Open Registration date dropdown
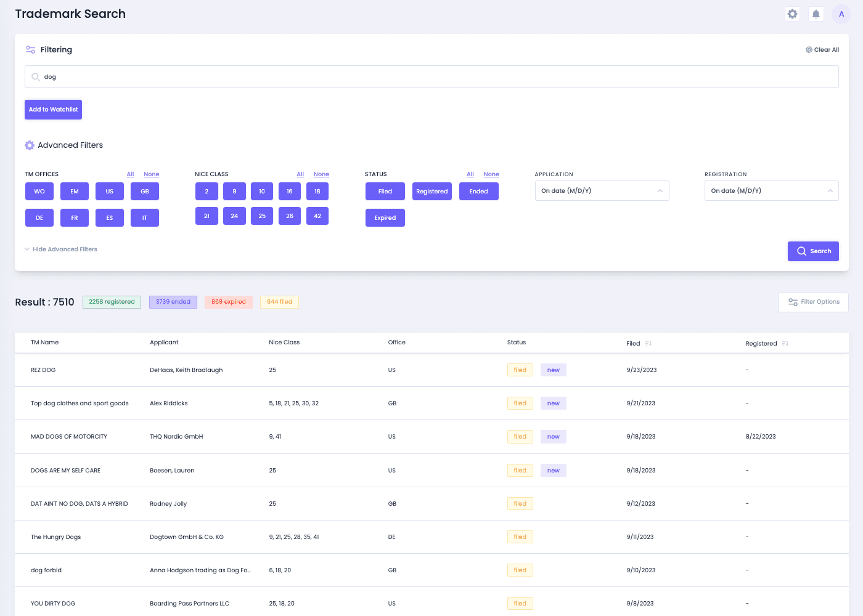The width and height of the screenshot is (863, 616). tap(772, 191)
